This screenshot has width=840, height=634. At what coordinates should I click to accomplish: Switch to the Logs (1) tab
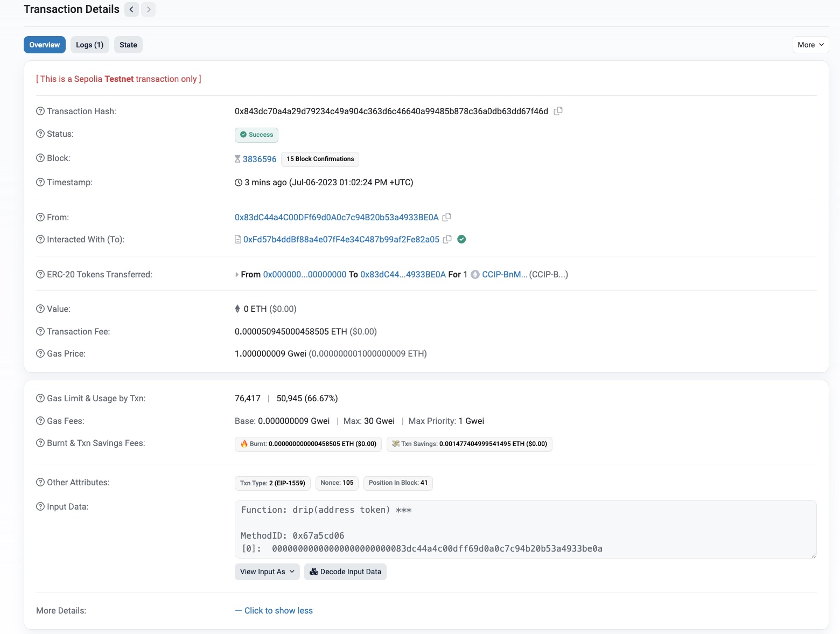89,45
